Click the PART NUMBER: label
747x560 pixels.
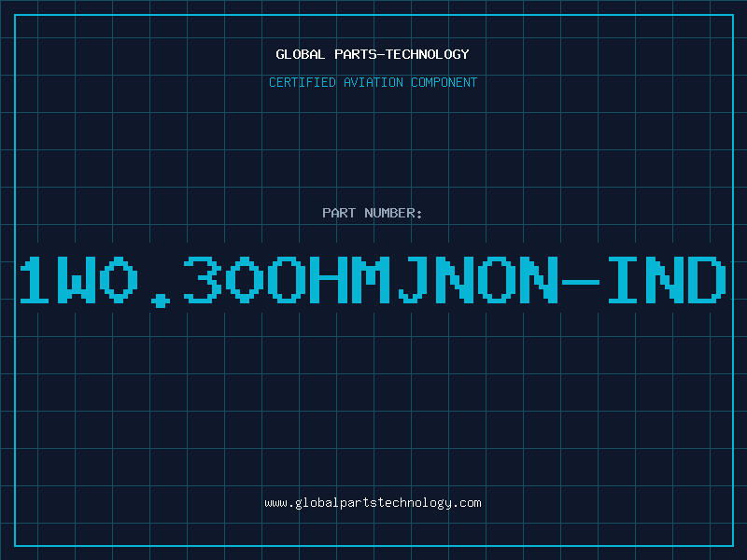pyautogui.click(x=373, y=213)
